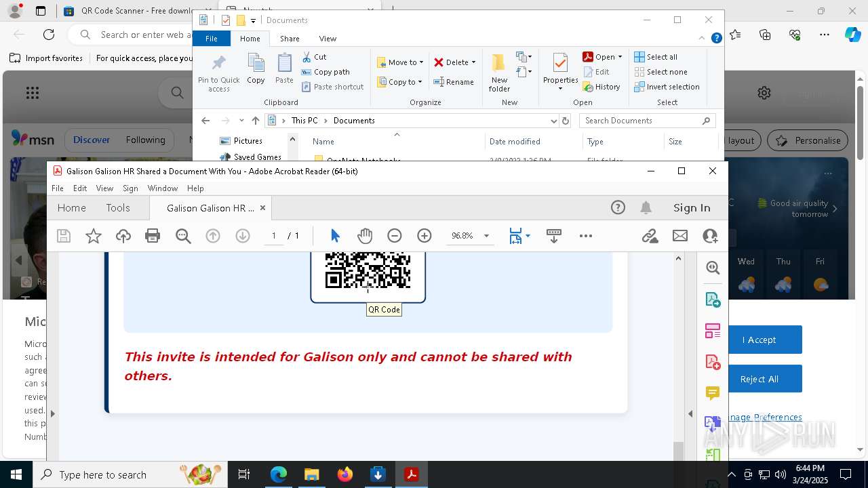This screenshot has width=868, height=488.
Task: Select the View ribbon tab in File Explorer
Action: pos(328,39)
